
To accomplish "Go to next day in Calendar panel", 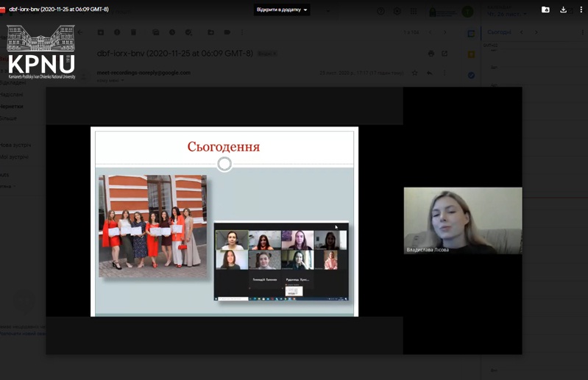I will pos(536,32).
